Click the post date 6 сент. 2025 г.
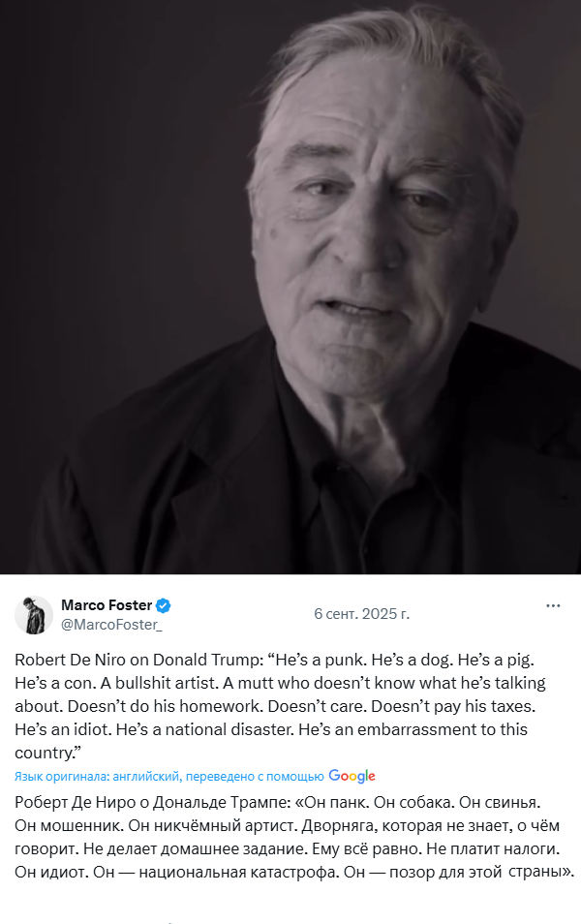The width and height of the screenshot is (581, 924). point(361,614)
